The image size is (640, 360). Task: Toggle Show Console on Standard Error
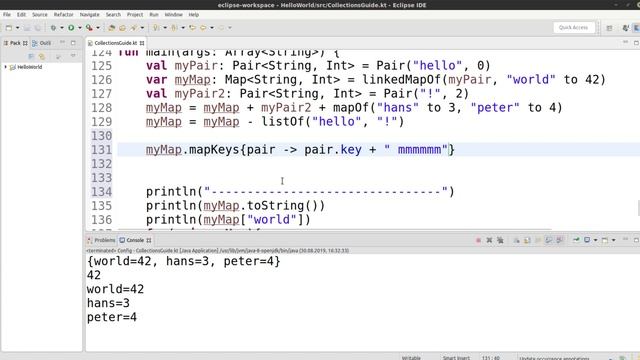[560, 240]
